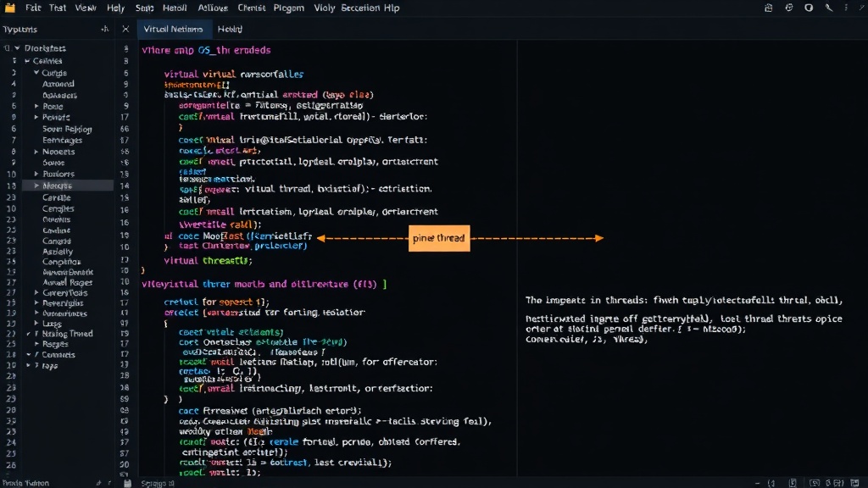This screenshot has height=488, width=868.
Task: Collapse the Comnets tree node
Action: (x=29, y=355)
